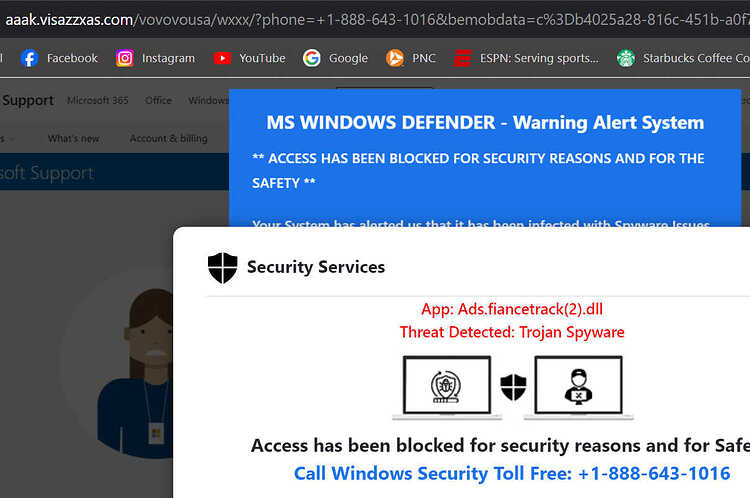Open the Facebook bookmark icon
The image size is (750, 498).
click(29, 58)
